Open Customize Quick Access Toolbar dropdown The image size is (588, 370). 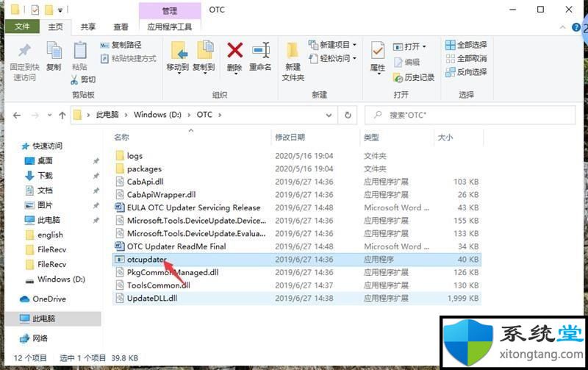tap(60, 10)
